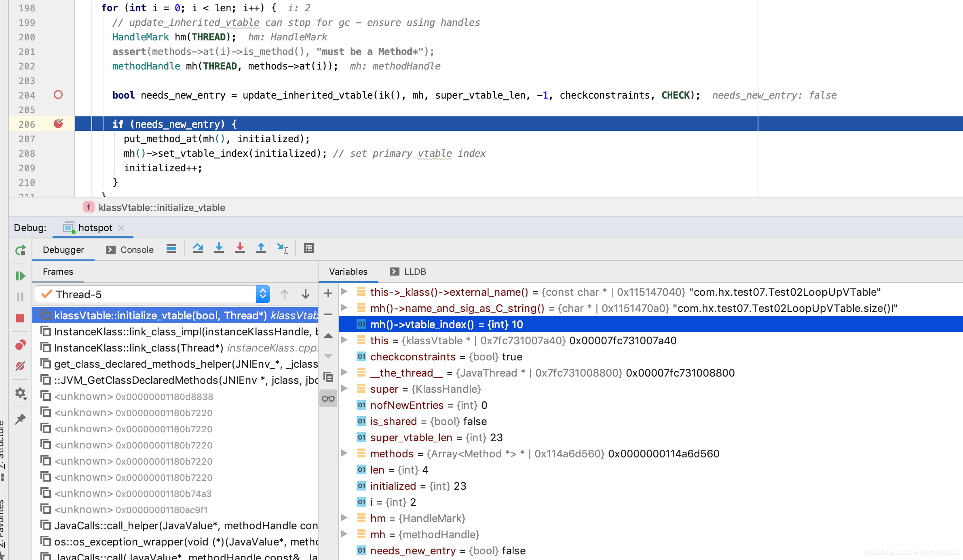Click the Step Over debugger icon
The width and height of the screenshot is (963, 560).
click(x=198, y=248)
